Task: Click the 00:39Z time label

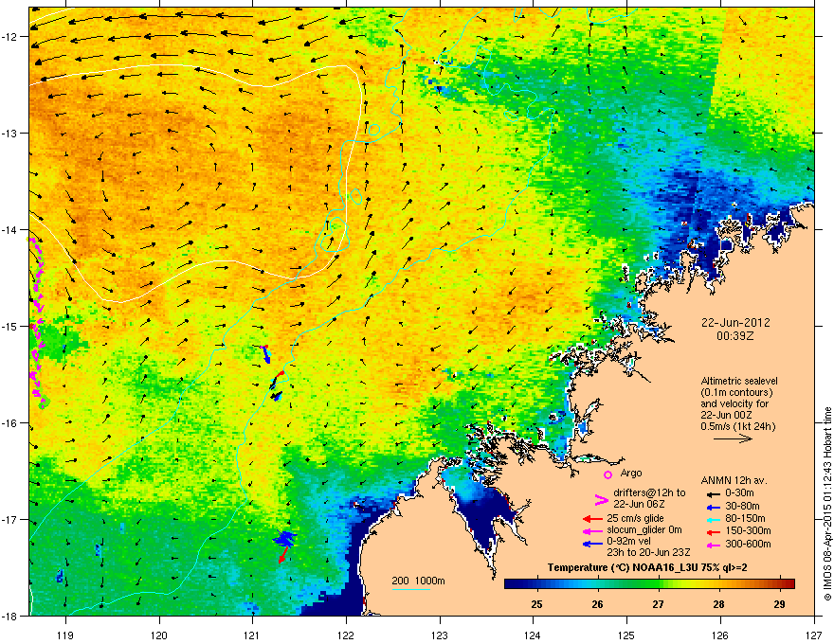Action: [735, 336]
